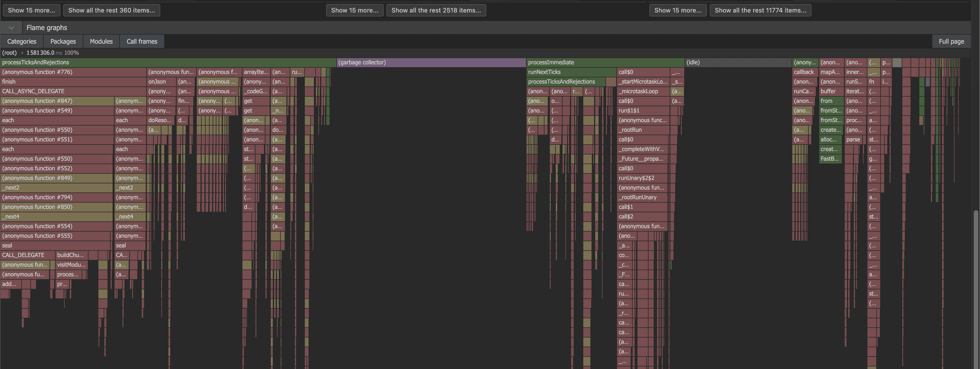Select the (anonymous function #794) frame
The height and width of the screenshot is (369, 980).
click(x=57, y=198)
